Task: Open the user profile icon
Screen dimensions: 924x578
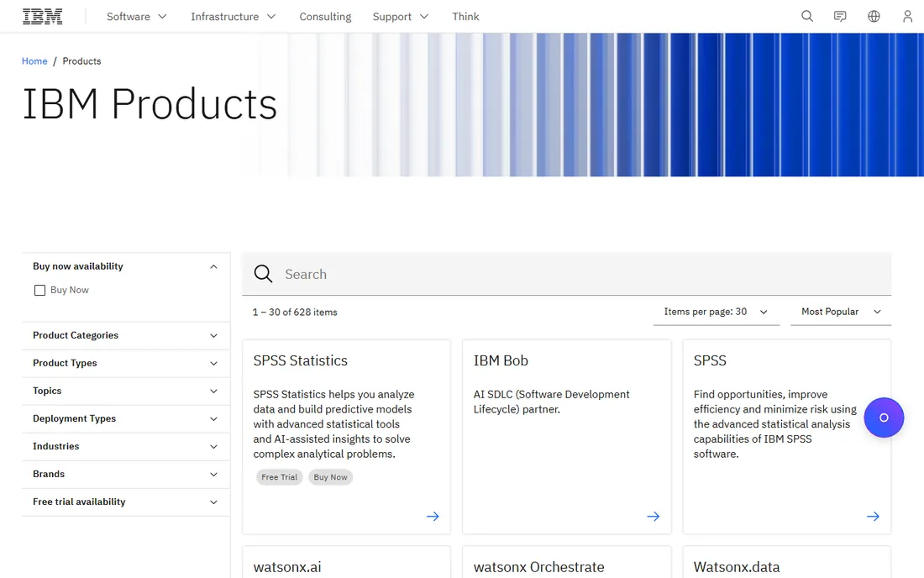Action: (x=907, y=17)
